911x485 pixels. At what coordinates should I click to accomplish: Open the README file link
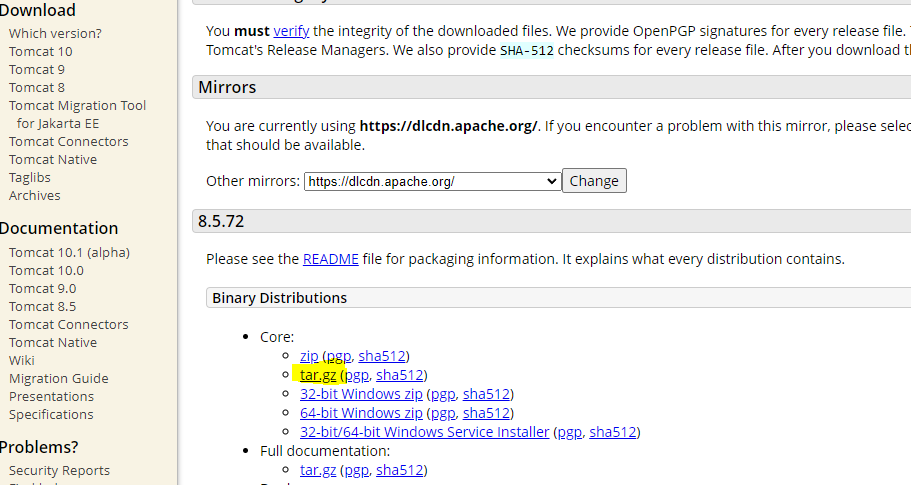coord(331,259)
